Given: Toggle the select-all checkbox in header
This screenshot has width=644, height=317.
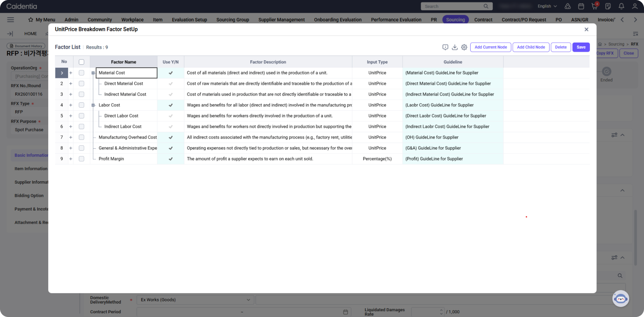Looking at the screenshot, I should coord(81,62).
